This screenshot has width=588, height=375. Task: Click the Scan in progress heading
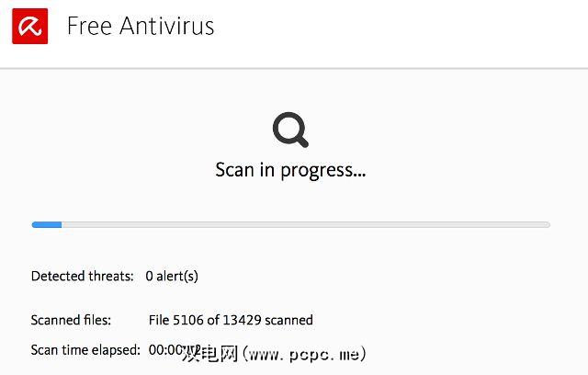pyautogui.click(x=290, y=170)
